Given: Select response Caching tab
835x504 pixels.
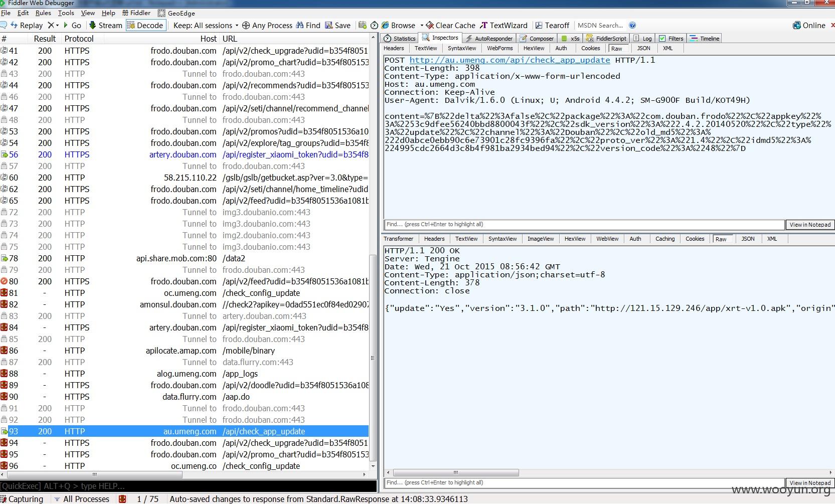Looking at the screenshot, I should 665,239.
